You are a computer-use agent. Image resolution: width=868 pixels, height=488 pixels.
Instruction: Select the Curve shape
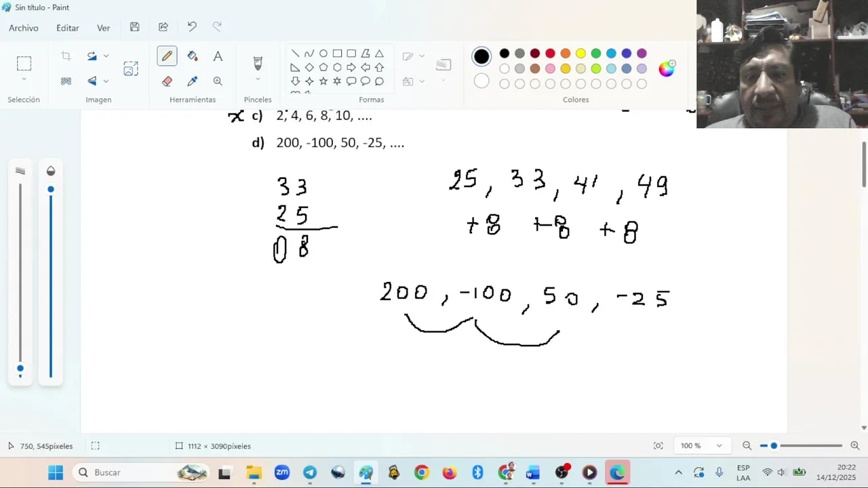309,54
